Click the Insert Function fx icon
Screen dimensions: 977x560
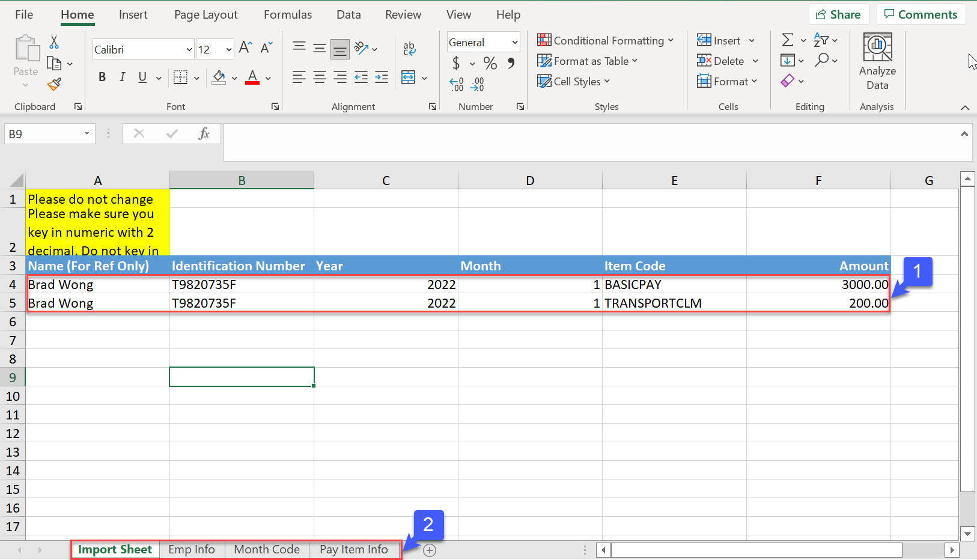[x=204, y=133]
